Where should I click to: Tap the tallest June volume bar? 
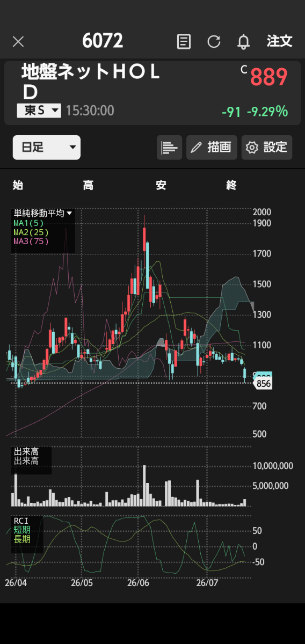[x=144, y=486]
